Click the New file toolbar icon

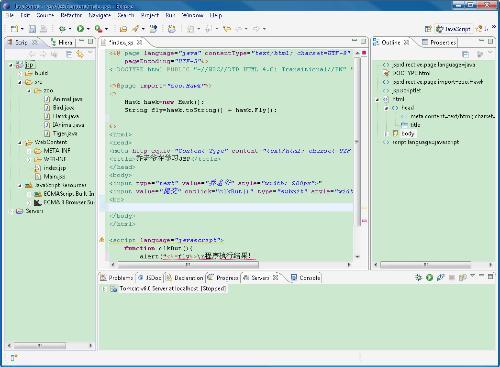(14, 29)
